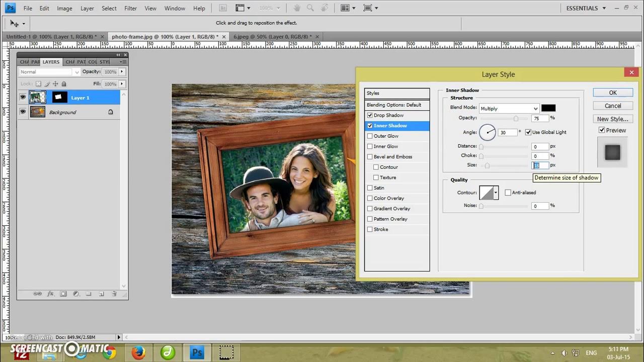Toggle lock transparent pixels icon
The width and height of the screenshot is (644, 362).
39,84
